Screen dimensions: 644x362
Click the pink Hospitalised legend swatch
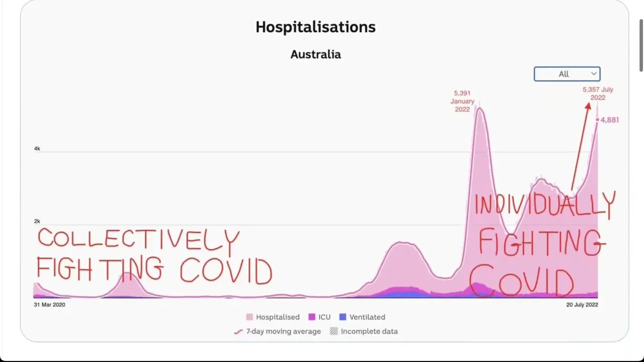pyautogui.click(x=250, y=317)
